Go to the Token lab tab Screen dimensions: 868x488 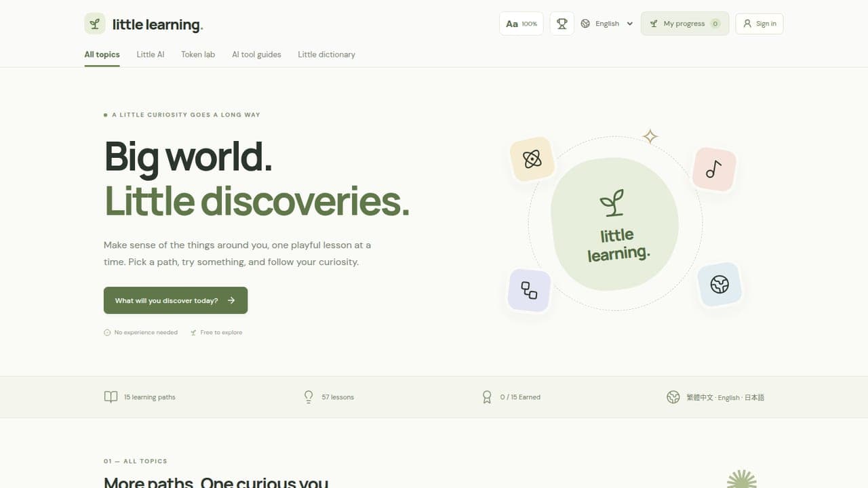coord(198,54)
